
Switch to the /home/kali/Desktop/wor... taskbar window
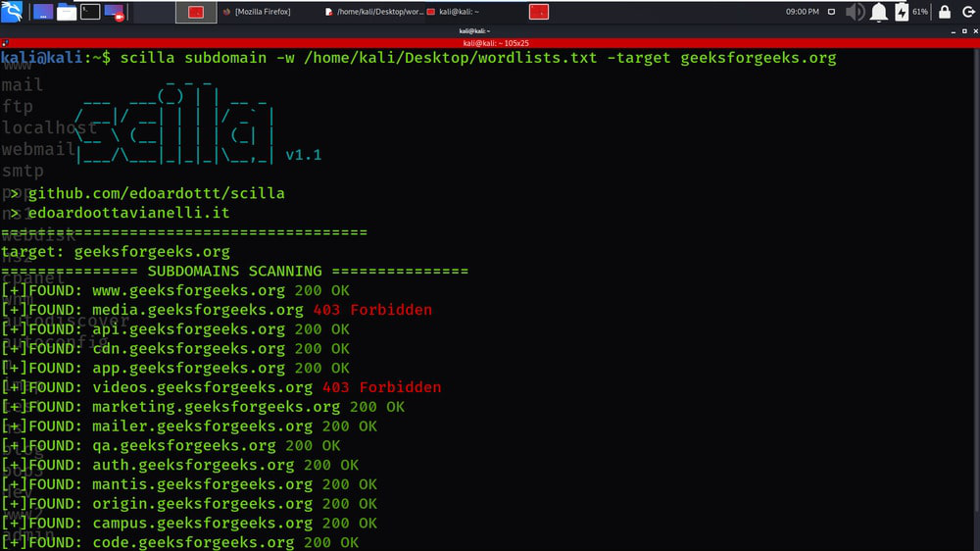[x=373, y=12]
